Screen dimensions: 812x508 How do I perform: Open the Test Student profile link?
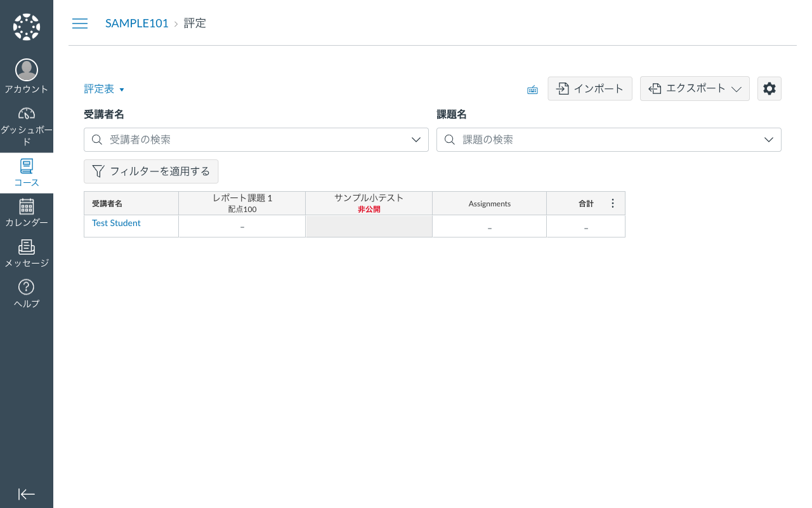(116, 223)
